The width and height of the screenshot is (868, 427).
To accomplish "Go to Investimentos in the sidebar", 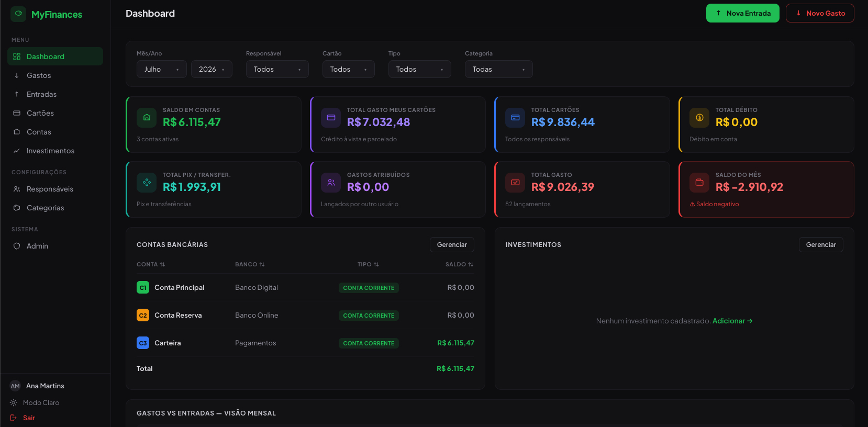I will pos(55,151).
